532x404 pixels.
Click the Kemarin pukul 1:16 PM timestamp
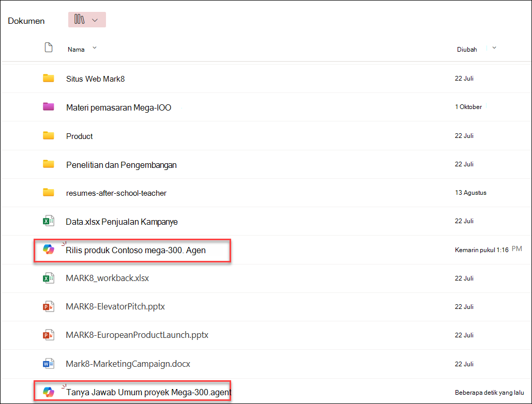point(488,250)
